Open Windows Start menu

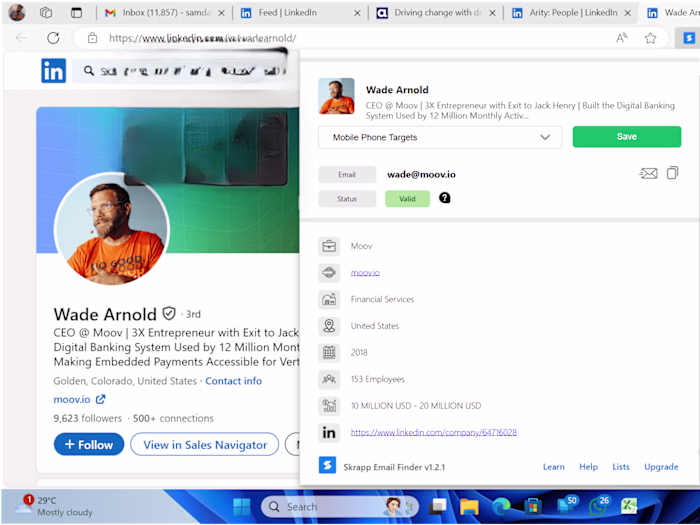242,507
